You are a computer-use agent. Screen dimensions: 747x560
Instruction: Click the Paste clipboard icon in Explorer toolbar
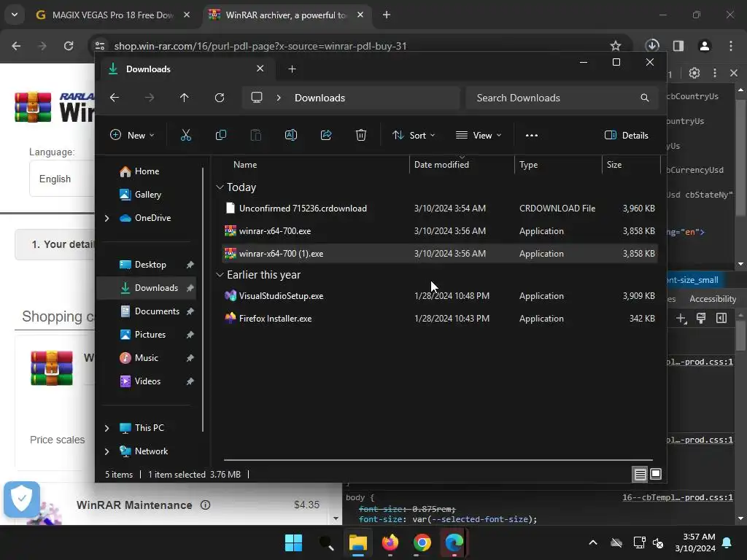pyautogui.click(x=256, y=135)
